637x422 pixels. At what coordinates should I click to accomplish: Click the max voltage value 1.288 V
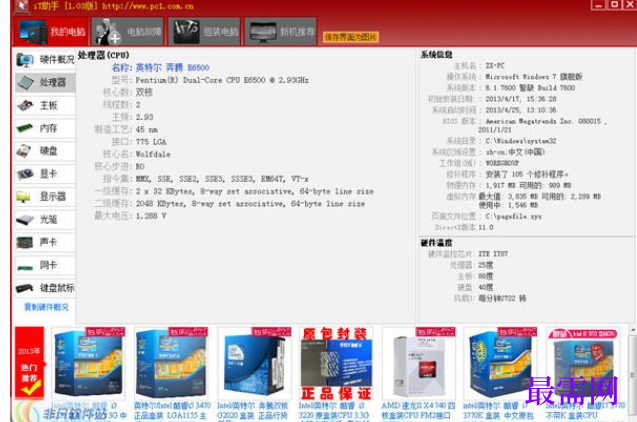pos(151,216)
